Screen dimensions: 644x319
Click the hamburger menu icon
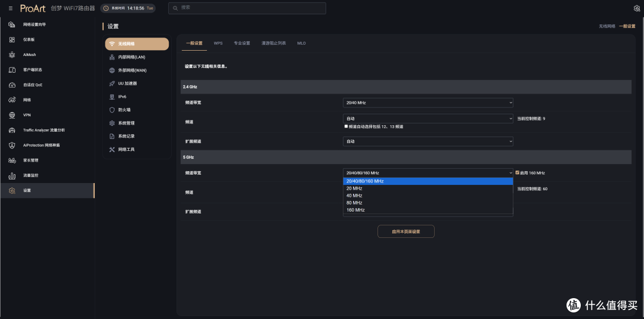coord(11,8)
